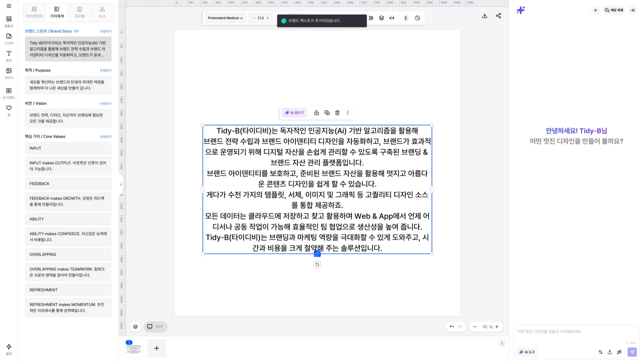Collapse page strip with down arrow icon
Image resolution: width=644 pixels, height=362 pixels.
(x=502, y=343)
